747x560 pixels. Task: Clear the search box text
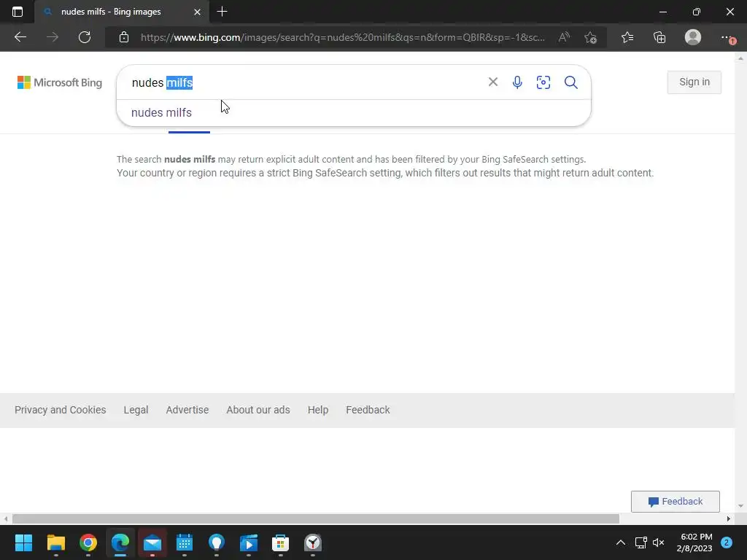click(493, 82)
